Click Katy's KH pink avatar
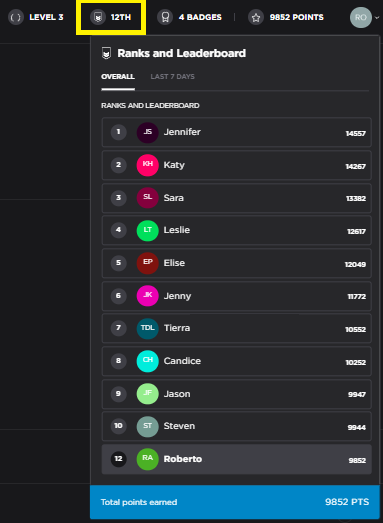This screenshot has width=383, height=523. coord(147,165)
